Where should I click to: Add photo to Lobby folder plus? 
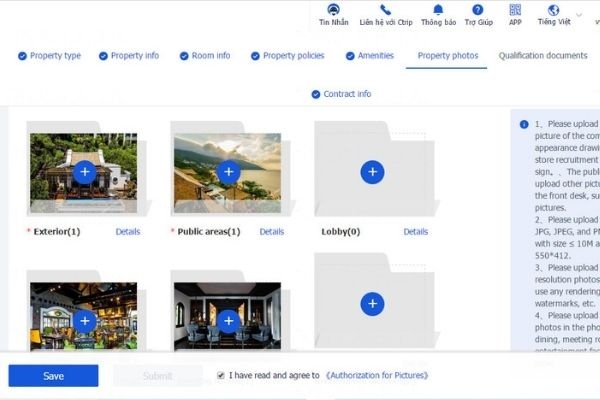[x=372, y=172]
